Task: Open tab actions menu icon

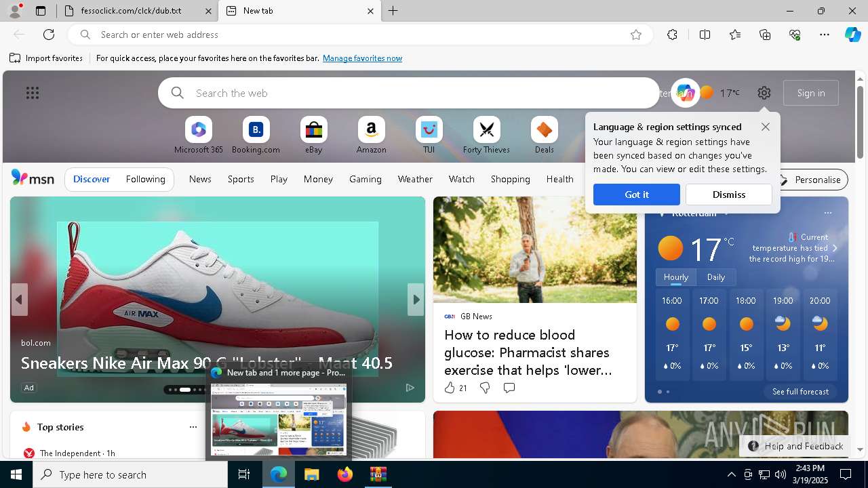Action: 41,11
